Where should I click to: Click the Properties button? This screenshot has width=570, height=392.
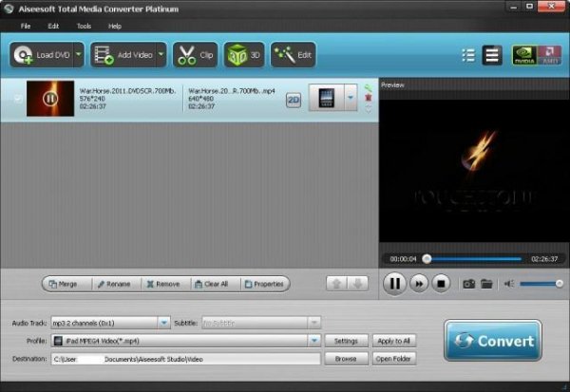264,284
